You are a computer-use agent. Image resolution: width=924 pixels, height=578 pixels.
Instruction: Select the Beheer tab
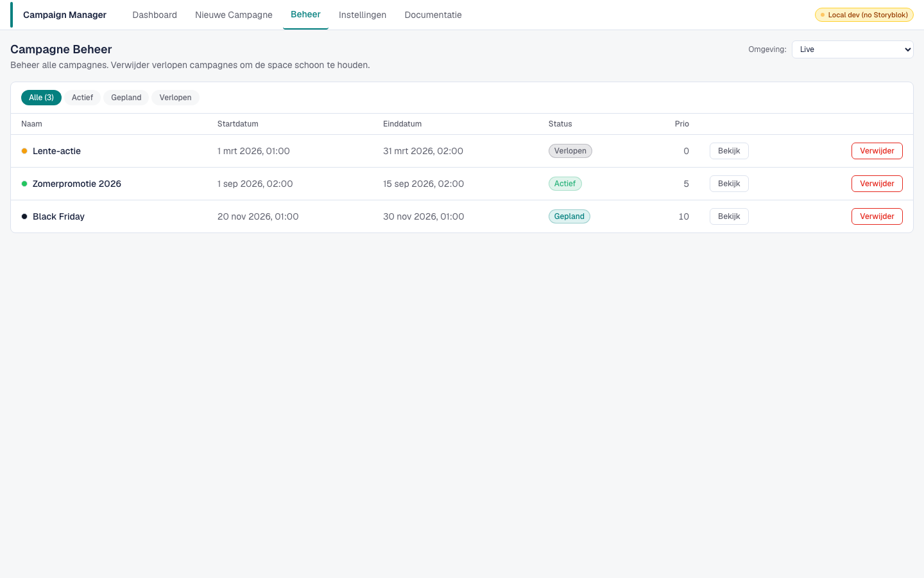(x=305, y=14)
